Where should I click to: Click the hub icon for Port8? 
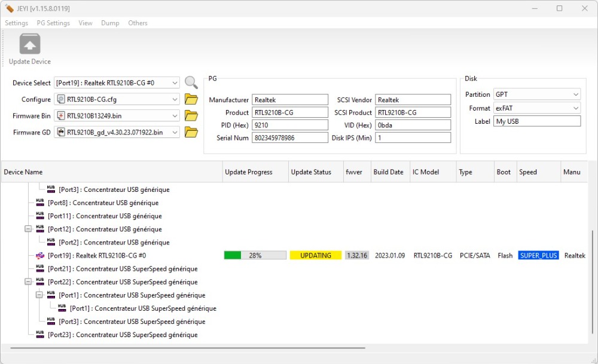[x=40, y=203]
